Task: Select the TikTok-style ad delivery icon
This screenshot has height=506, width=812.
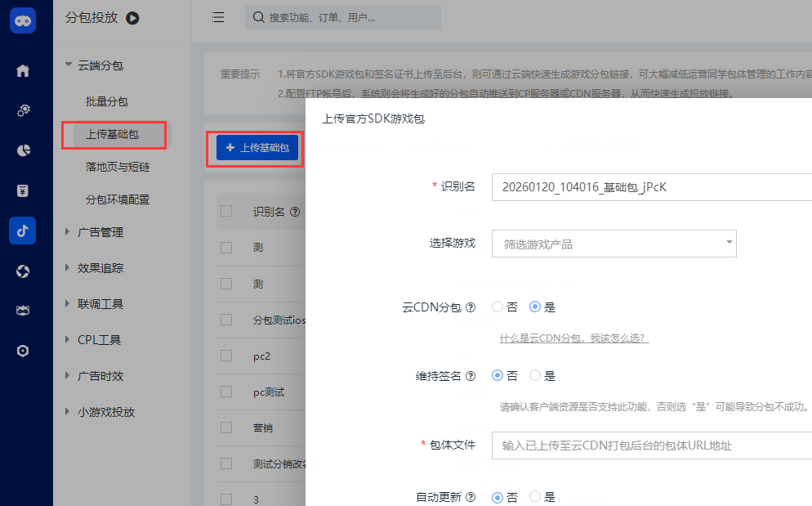Action: 23,231
